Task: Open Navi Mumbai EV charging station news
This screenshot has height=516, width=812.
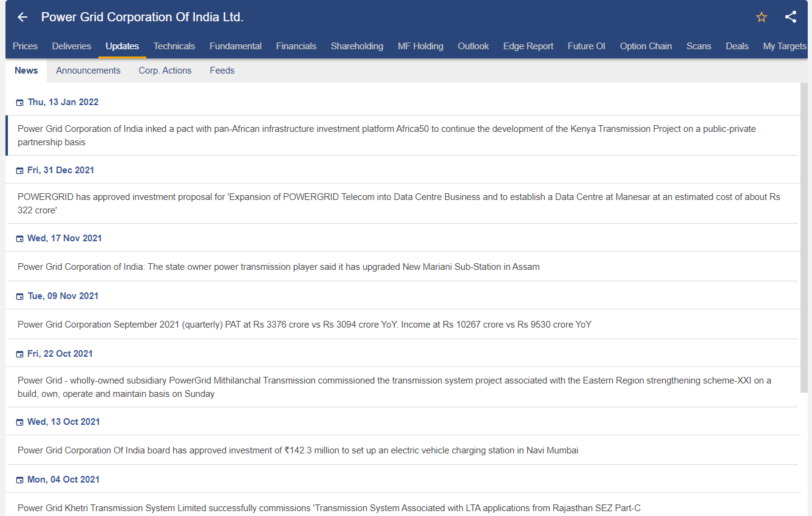Action: tap(402, 450)
